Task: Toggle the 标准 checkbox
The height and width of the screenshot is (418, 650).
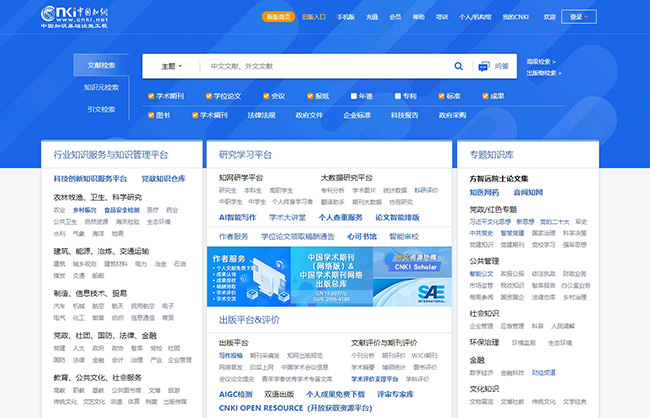Action: coord(441,96)
